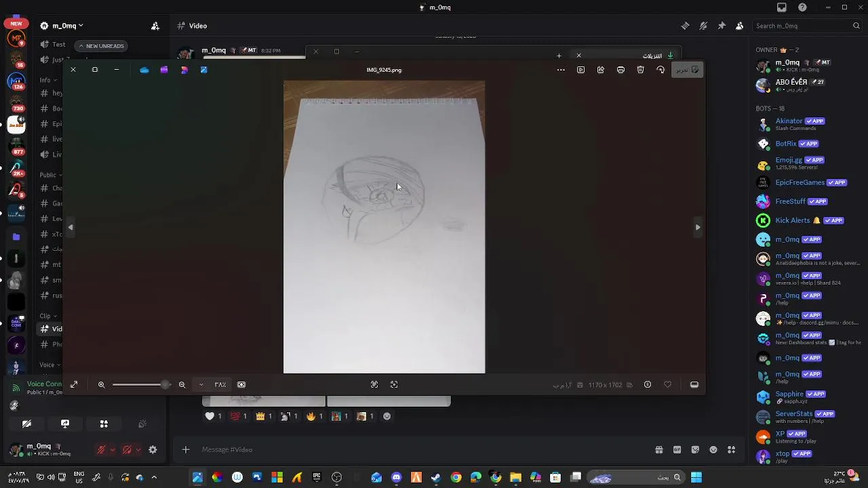The height and width of the screenshot is (488, 868).
Task: Turn on camera in Discord voice panel
Action: (26, 424)
